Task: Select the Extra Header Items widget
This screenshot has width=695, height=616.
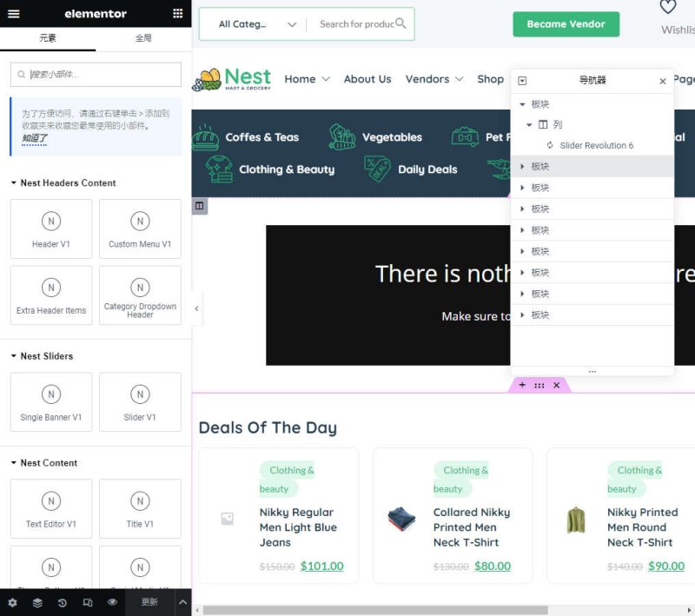Action: pos(51,295)
